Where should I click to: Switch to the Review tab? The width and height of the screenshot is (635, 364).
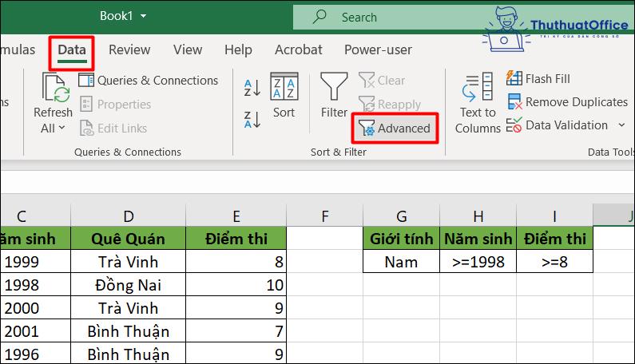click(129, 49)
